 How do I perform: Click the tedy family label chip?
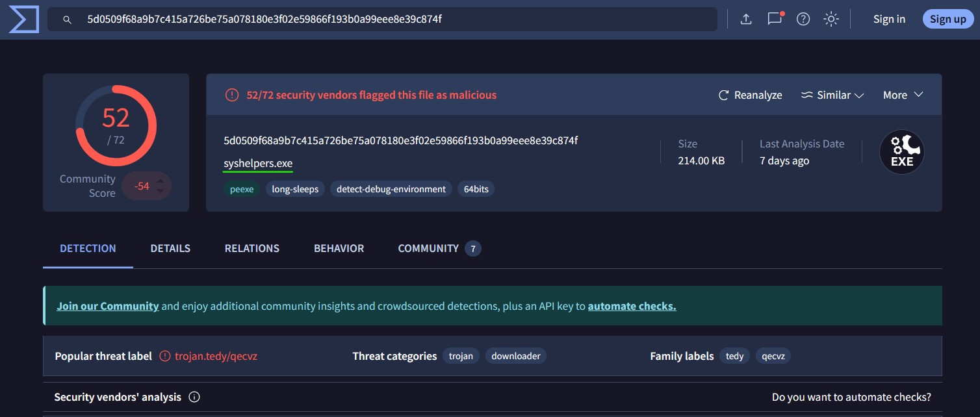735,356
